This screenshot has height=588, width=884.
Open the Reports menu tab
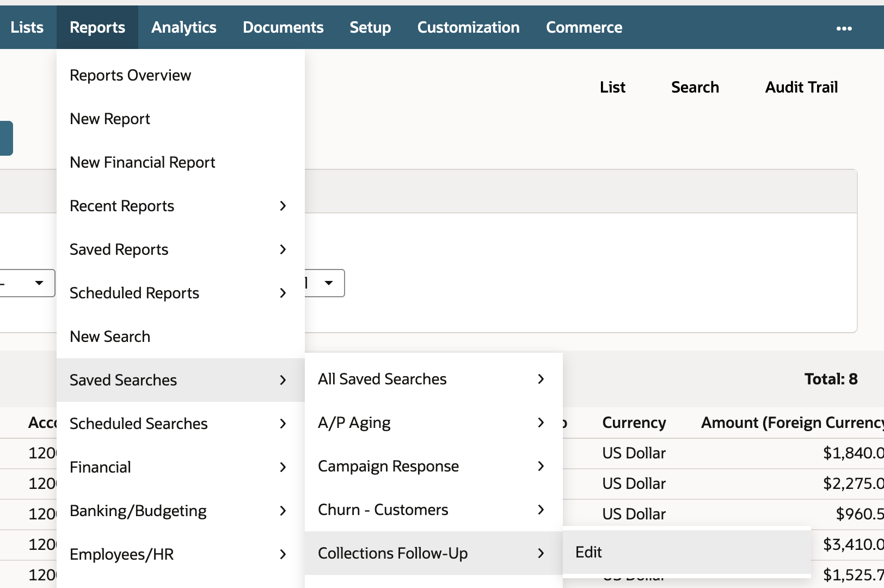[97, 27]
